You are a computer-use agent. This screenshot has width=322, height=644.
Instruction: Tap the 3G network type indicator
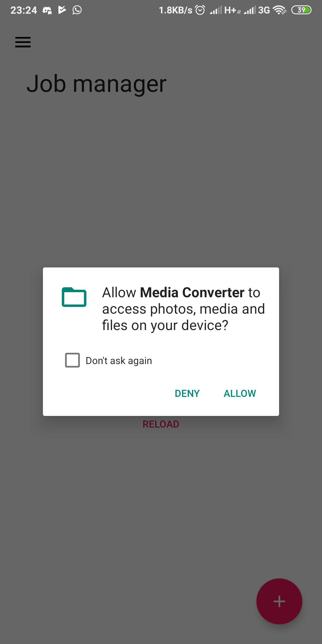point(264,10)
